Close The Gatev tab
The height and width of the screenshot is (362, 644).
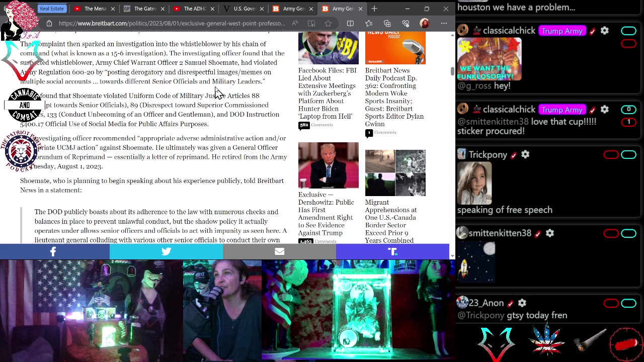click(162, 9)
